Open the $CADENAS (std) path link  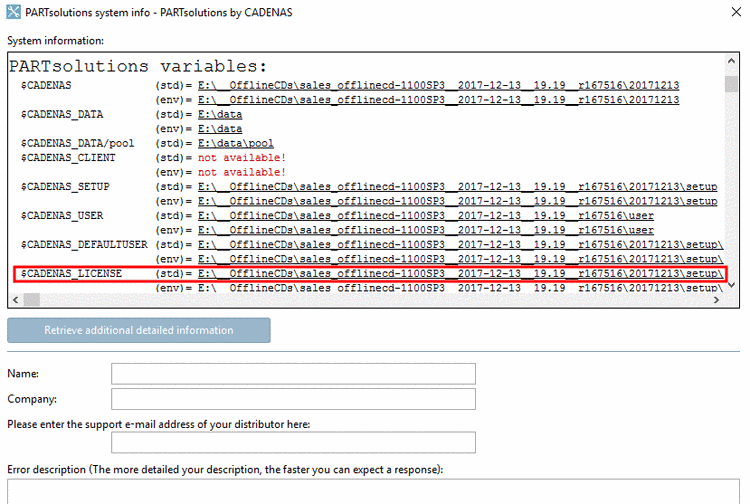pyautogui.click(x=439, y=86)
